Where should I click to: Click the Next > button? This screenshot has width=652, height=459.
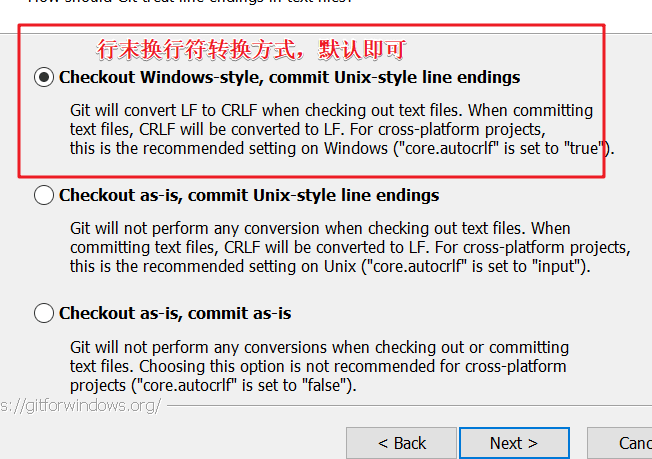[514, 443]
